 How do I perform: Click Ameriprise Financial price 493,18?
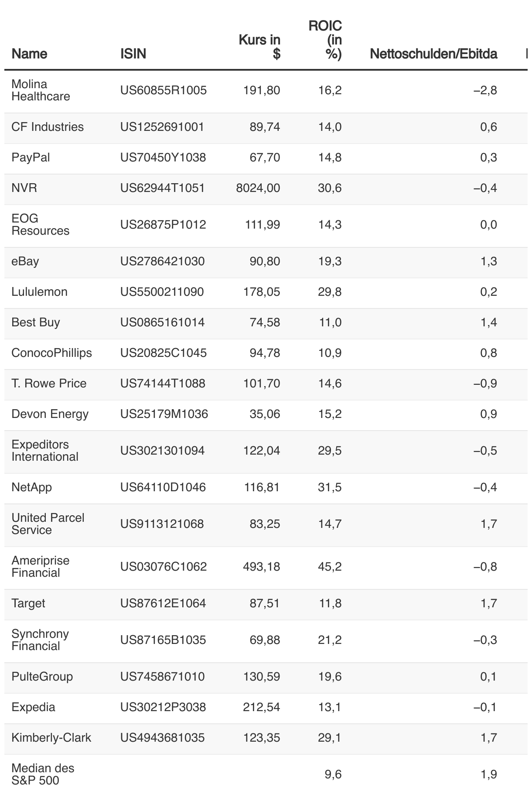(x=261, y=567)
